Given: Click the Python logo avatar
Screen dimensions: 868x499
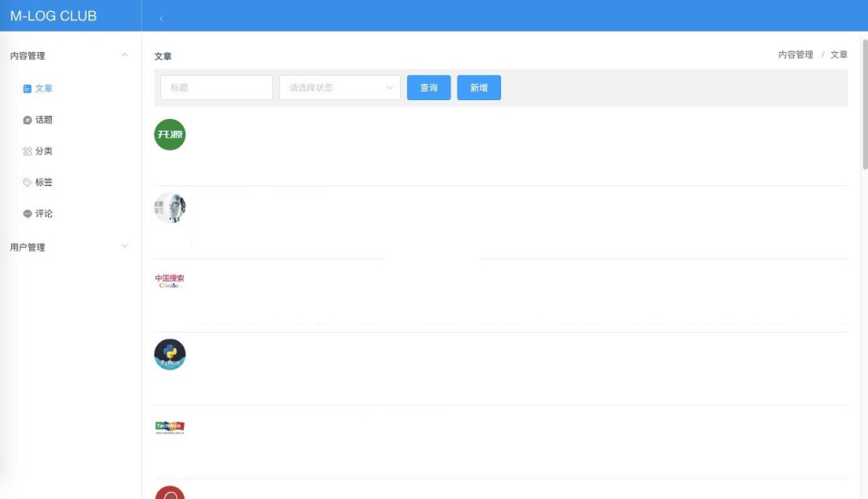Looking at the screenshot, I should pos(170,355).
